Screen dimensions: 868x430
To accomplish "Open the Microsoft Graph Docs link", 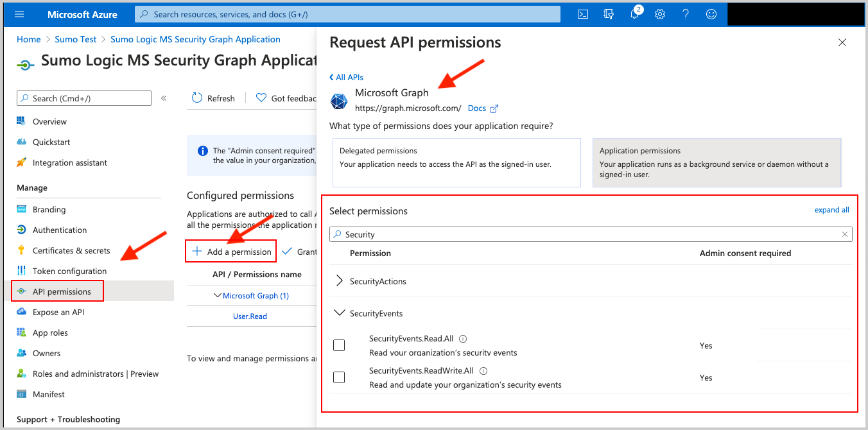I will click(478, 107).
